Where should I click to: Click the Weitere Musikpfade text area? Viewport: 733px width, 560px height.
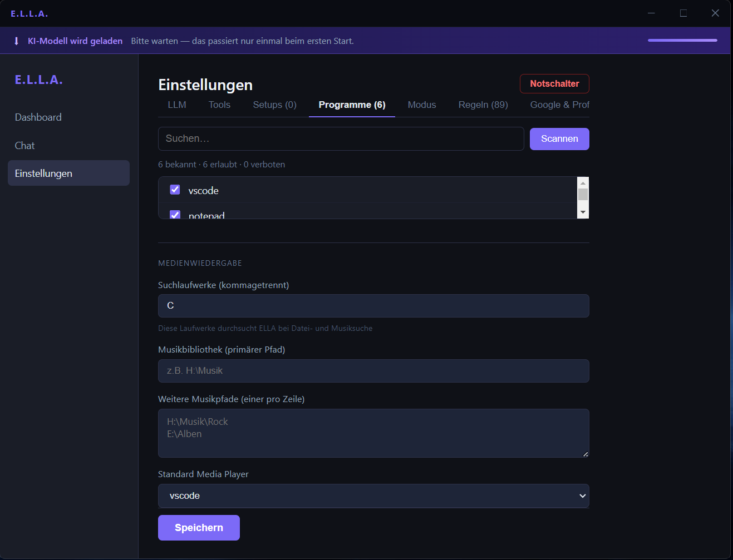point(373,433)
